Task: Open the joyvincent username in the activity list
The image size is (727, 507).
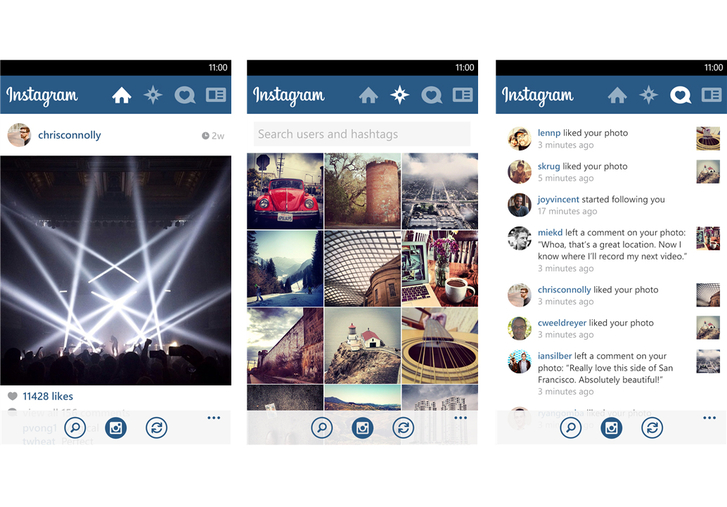Action: click(x=558, y=199)
